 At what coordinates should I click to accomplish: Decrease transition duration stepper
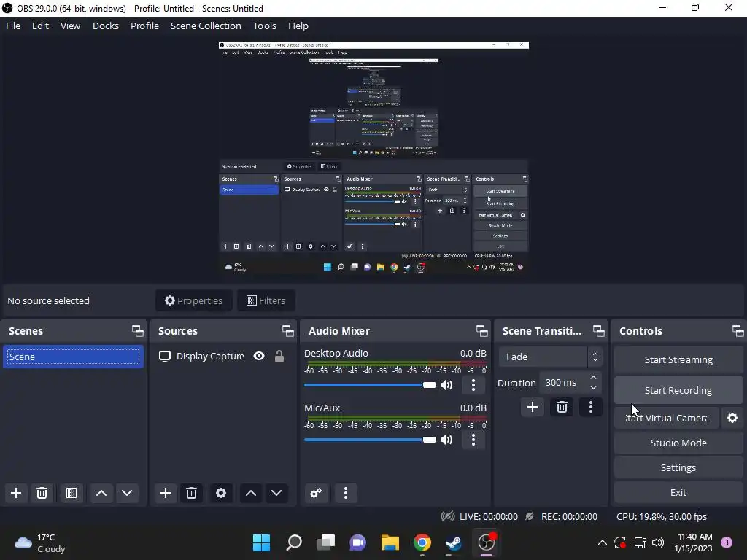pos(593,388)
